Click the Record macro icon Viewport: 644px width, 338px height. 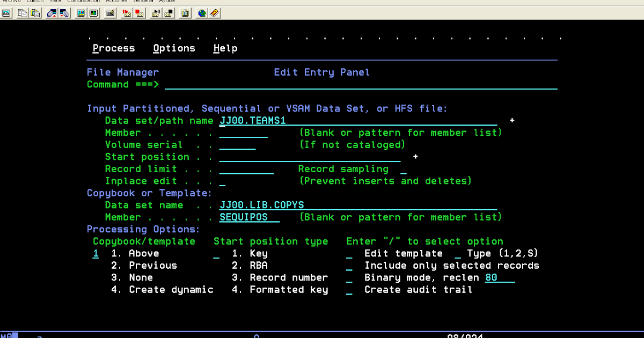[x=127, y=13]
